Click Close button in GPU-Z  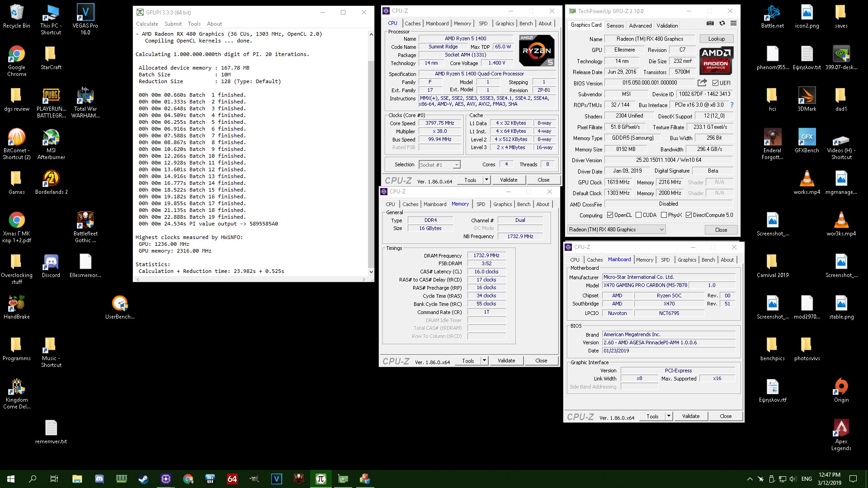point(721,230)
